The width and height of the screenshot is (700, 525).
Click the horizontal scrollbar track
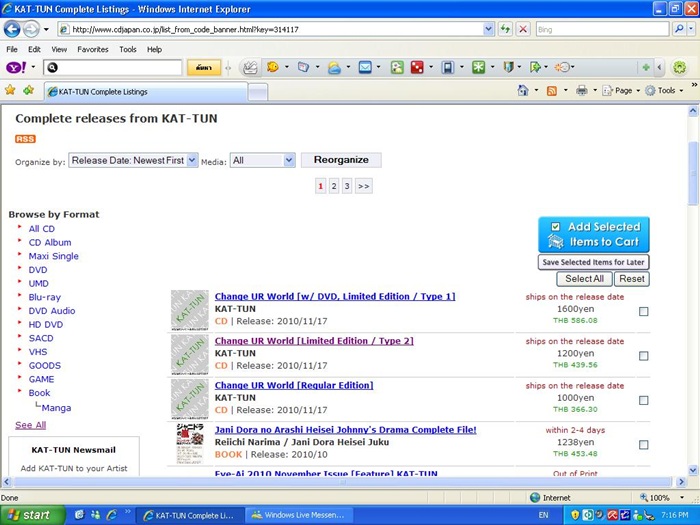(x=343, y=482)
